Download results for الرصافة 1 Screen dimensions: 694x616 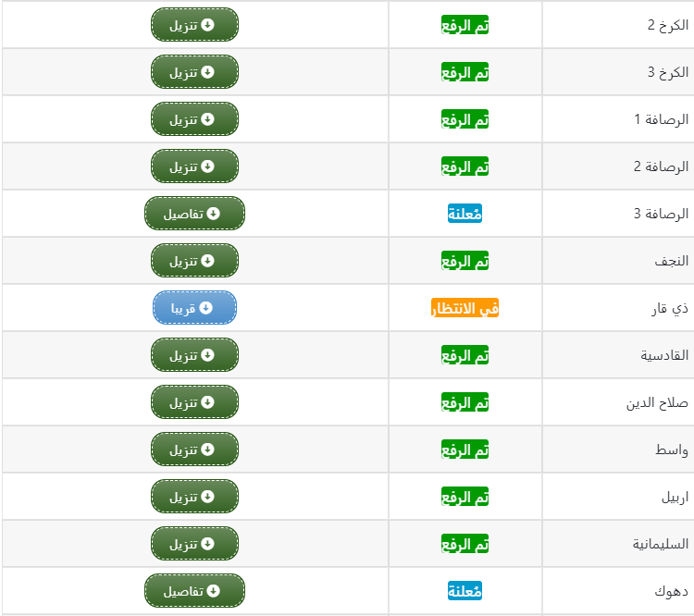pos(194,119)
